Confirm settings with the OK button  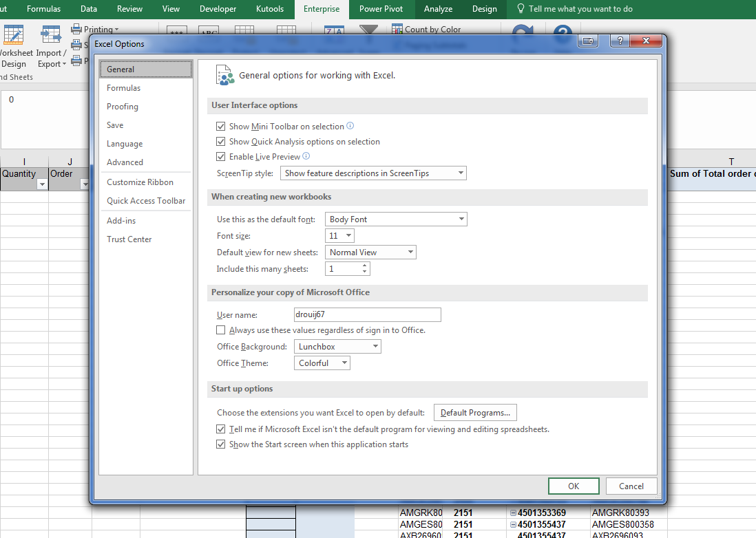(574, 486)
